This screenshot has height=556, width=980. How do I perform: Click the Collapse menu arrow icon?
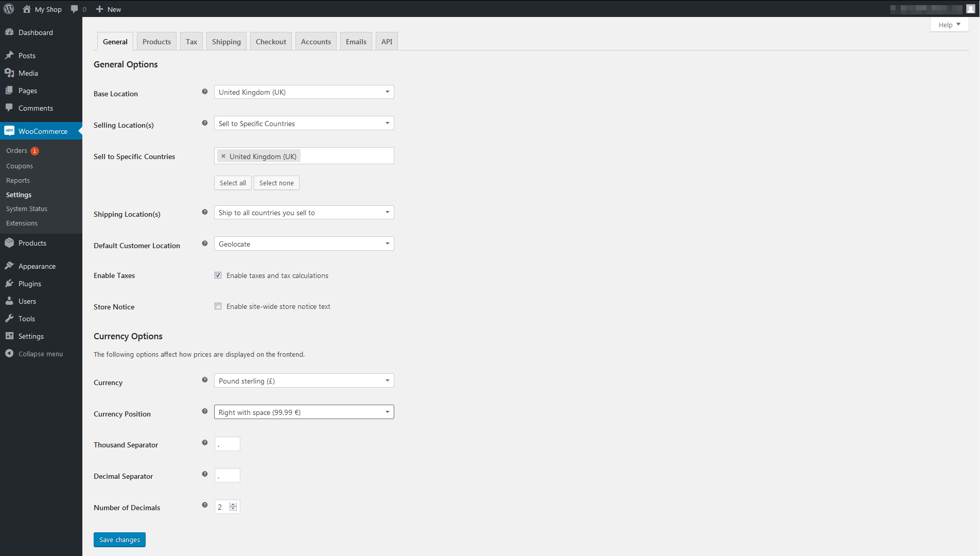pos(9,353)
